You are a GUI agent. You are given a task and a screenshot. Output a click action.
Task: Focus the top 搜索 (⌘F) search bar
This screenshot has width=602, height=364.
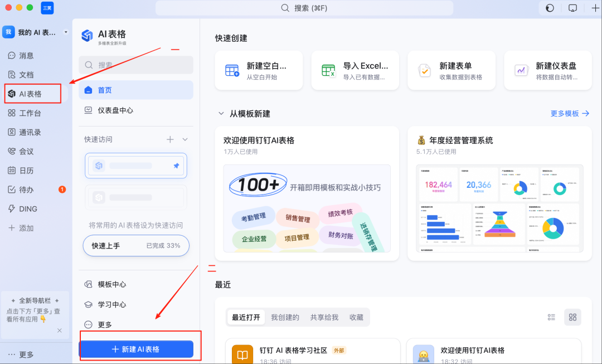point(304,8)
